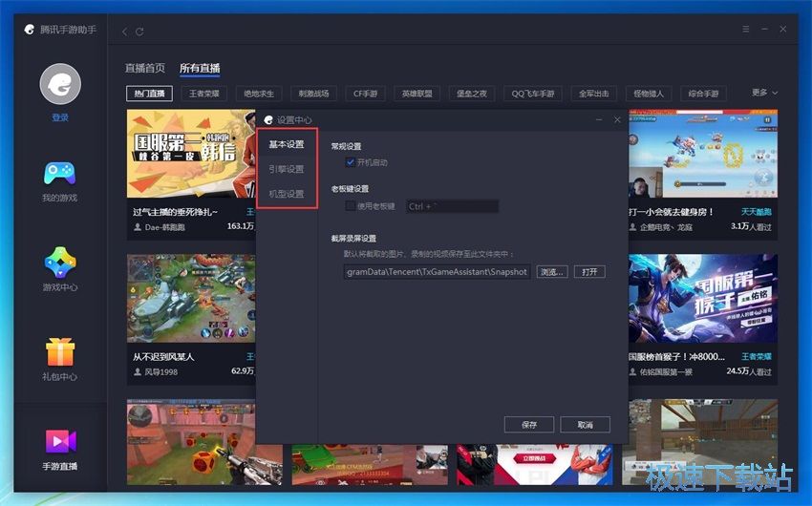Click the 登录 link under avatar

point(60,117)
